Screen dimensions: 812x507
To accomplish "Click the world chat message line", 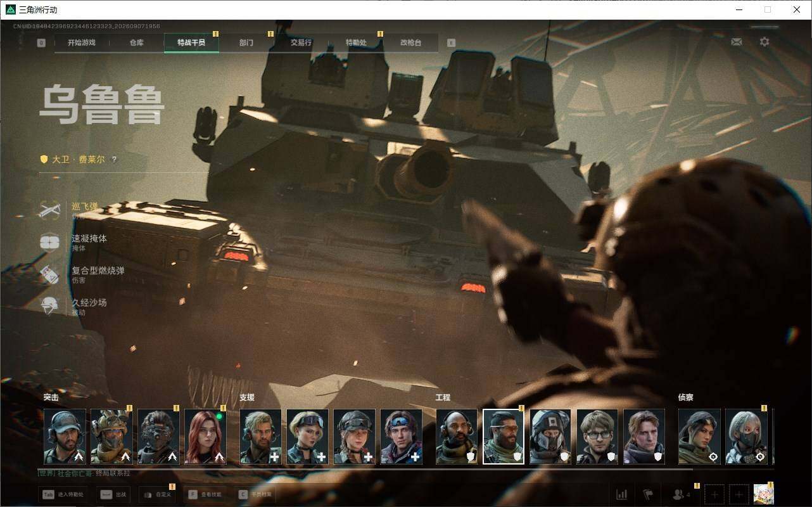I will [84, 473].
